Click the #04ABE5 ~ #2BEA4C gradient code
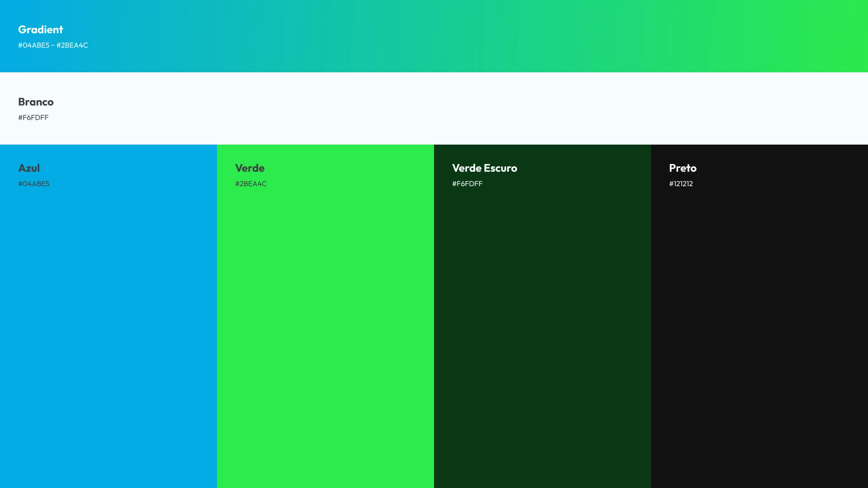This screenshot has height=488, width=868. click(53, 45)
